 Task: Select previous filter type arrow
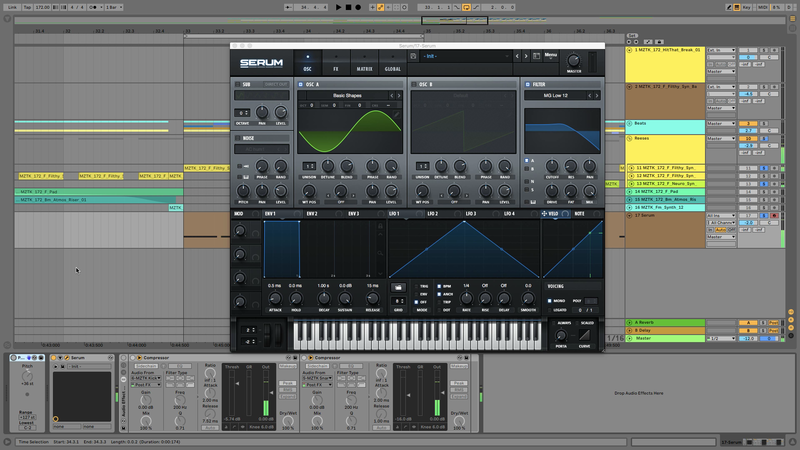click(x=589, y=95)
